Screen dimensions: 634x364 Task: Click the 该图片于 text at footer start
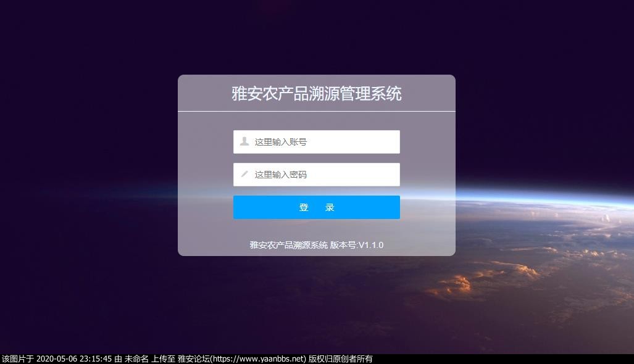[x=18, y=358]
